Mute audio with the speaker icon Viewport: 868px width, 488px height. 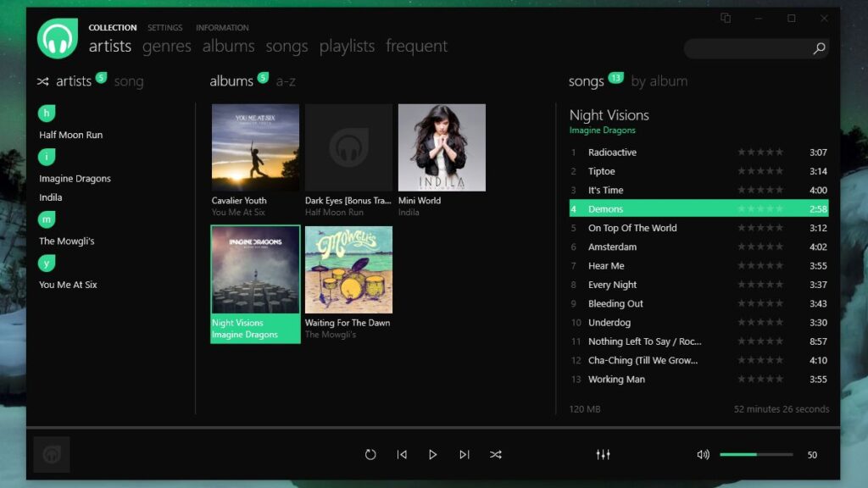[703, 454]
